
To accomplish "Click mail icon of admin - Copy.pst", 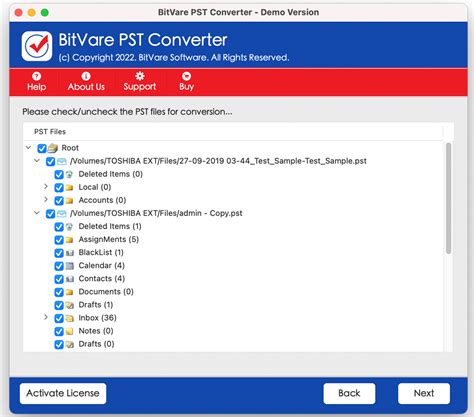I will click(62, 214).
